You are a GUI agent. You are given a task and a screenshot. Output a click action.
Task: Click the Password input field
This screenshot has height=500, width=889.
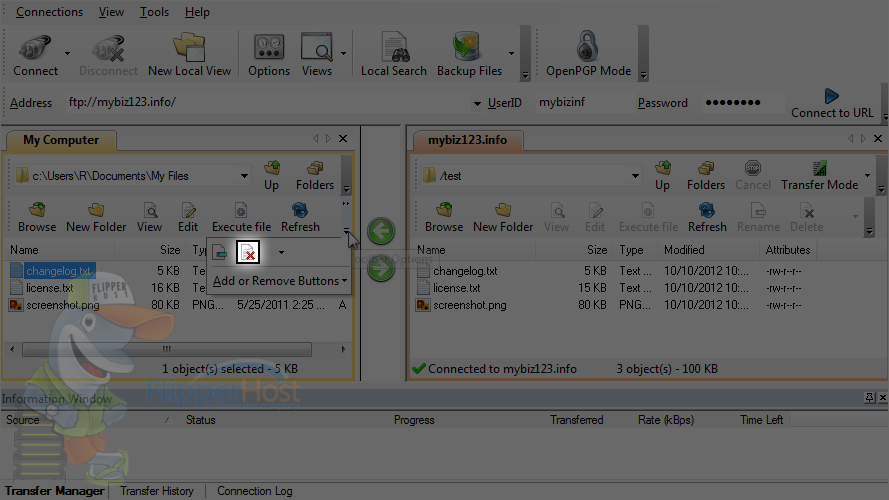pyautogui.click(x=742, y=103)
